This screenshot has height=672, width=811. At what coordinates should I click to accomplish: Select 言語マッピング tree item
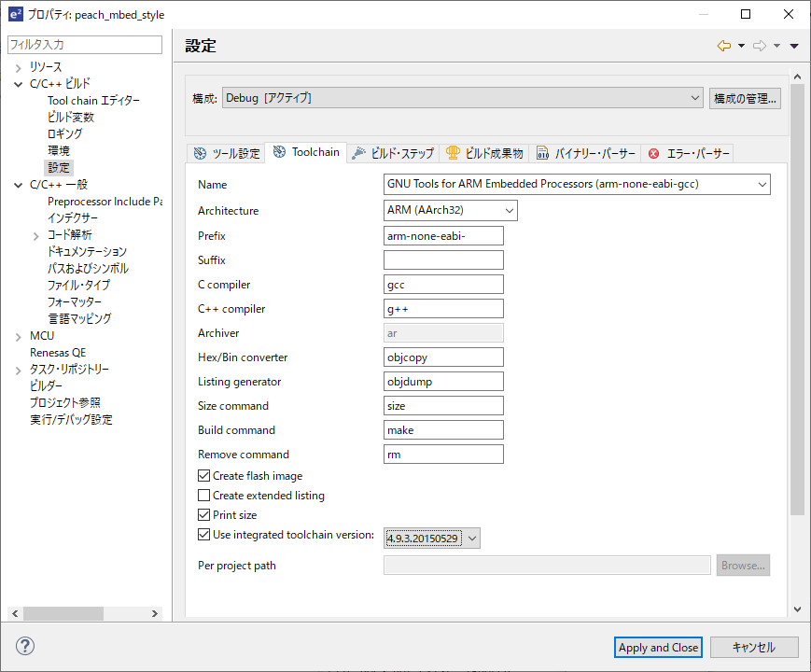pos(79,318)
